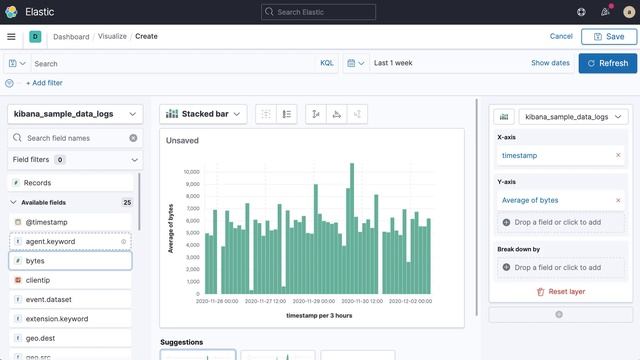
Task: Select the agent.keyword field
Action: pyautogui.click(x=70, y=242)
